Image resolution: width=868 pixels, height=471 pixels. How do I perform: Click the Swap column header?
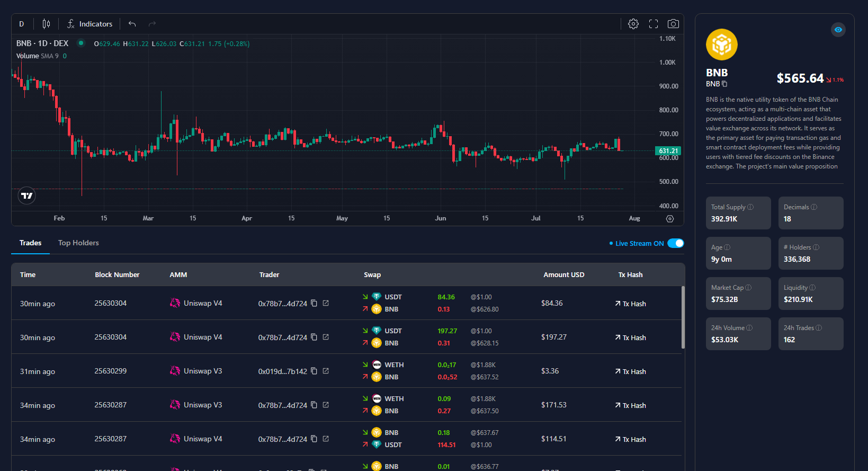[372, 274]
